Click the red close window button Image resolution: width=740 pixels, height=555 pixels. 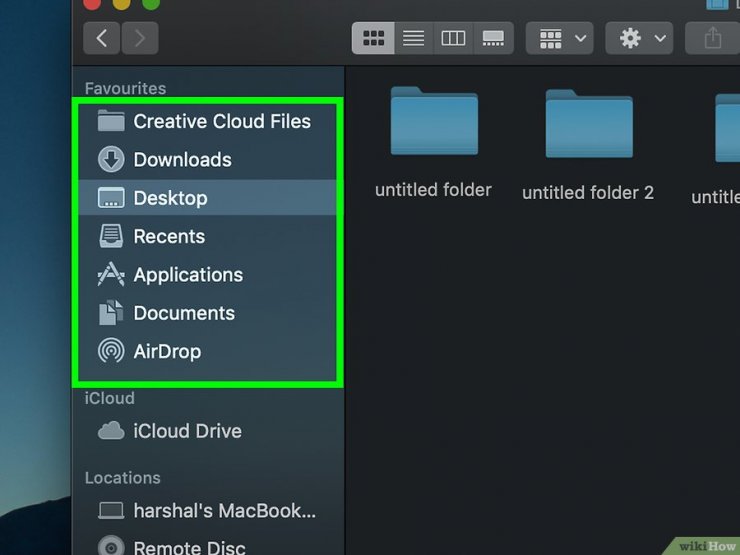tap(92, 3)
